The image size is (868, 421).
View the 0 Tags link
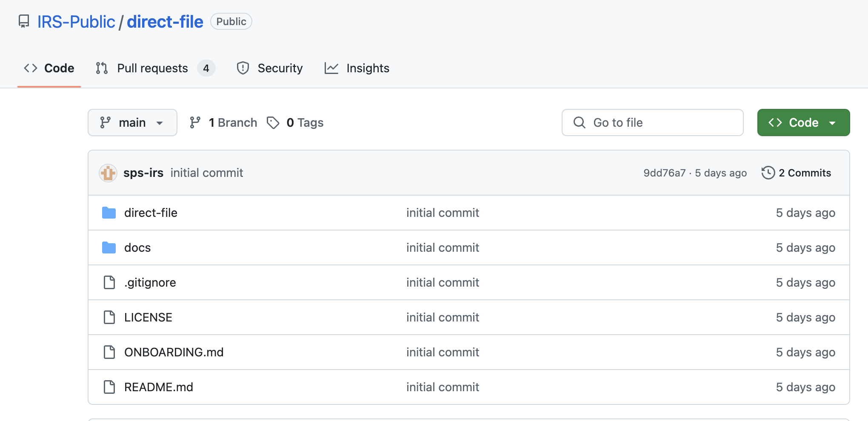tap(295, 122)
